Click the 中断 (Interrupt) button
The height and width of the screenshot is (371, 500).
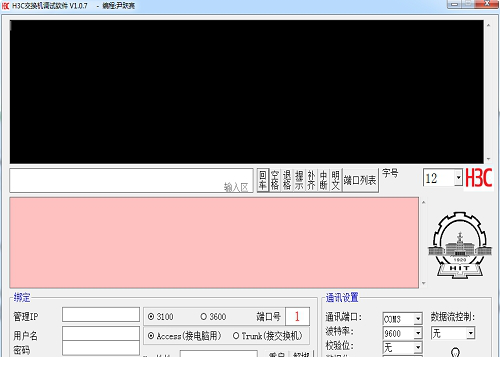323,180
